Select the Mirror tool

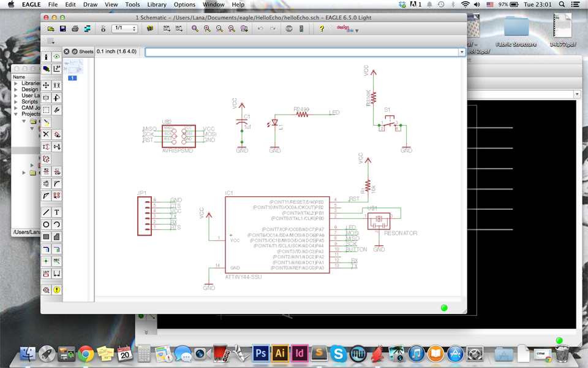pyautogui.click(x=46, y=98)
